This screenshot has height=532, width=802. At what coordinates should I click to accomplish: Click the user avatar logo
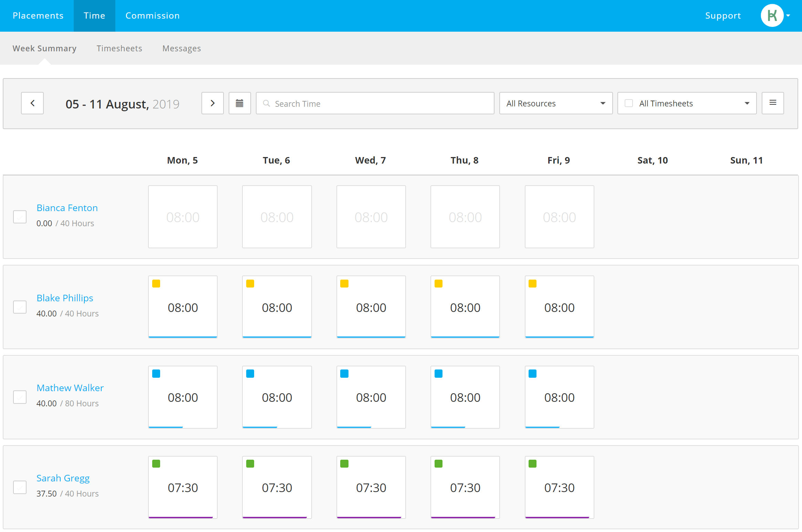[772, 15]
